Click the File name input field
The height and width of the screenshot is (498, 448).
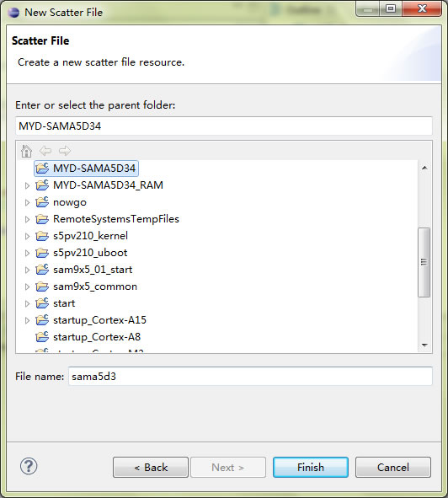click(250, 377)
